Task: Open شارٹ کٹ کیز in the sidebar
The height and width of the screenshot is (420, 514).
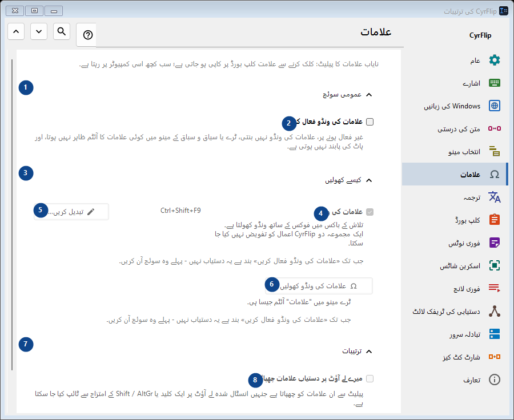Action: 455,357
